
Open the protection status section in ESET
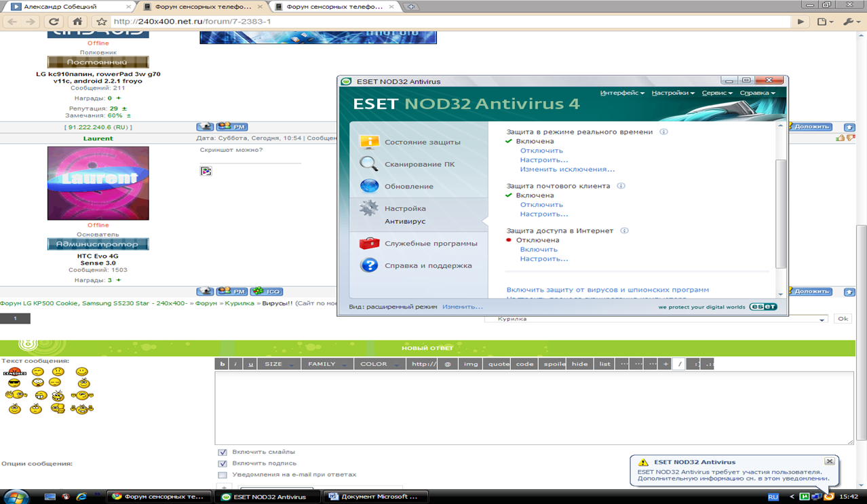tap(422, 142)
